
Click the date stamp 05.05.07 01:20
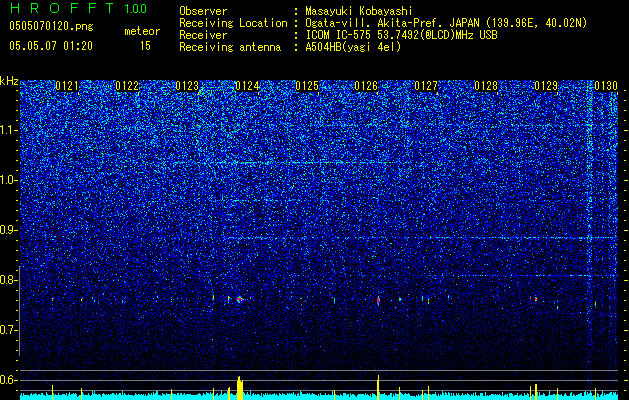(x=51, y=46)
